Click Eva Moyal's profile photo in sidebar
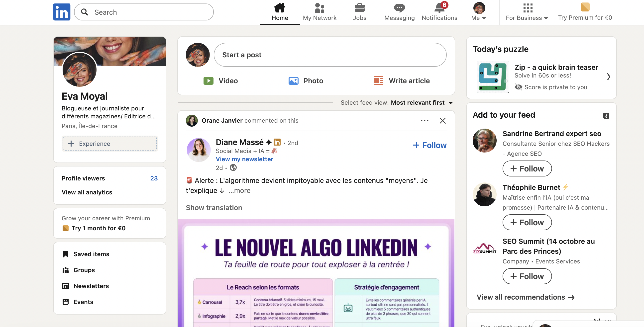644x327 pixels. pyautogui.click(x=79, y=70)
